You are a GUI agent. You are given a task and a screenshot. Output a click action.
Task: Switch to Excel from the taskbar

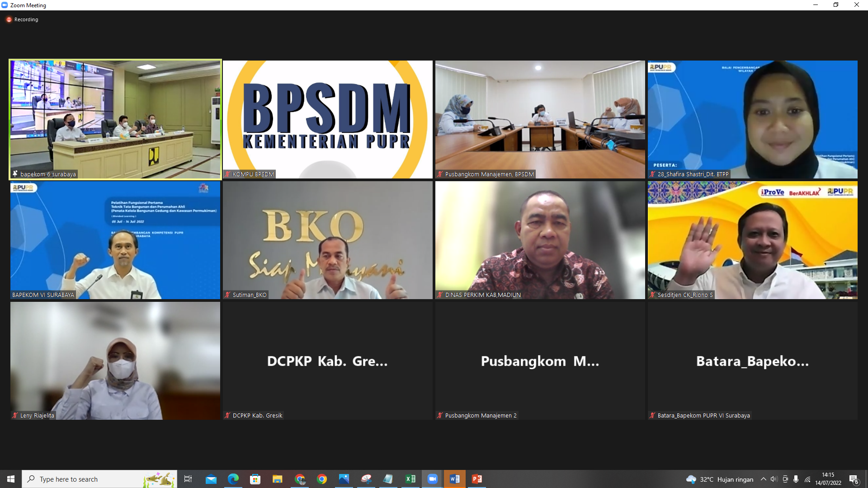410,479
